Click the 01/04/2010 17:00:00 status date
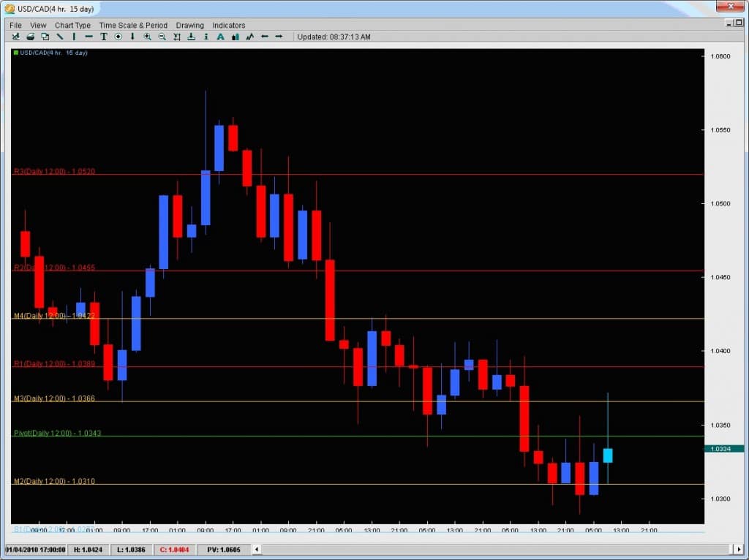 [x=36, y=550]
